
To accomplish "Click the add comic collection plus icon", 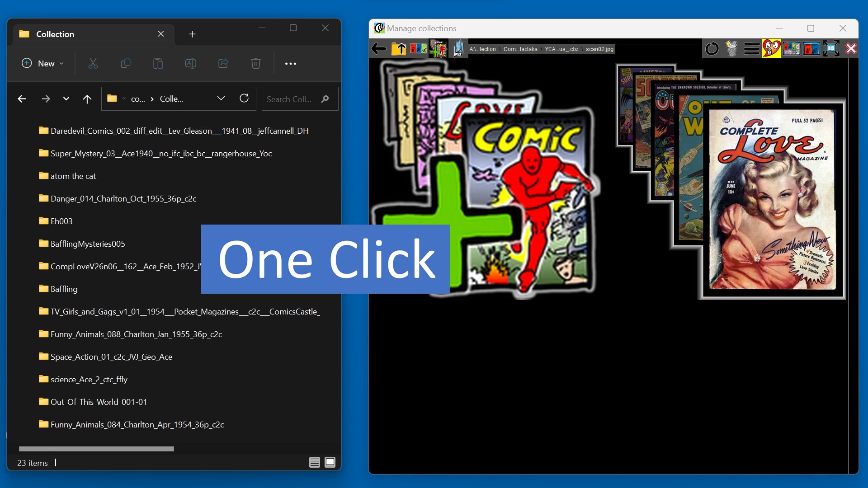I will 438,48.
